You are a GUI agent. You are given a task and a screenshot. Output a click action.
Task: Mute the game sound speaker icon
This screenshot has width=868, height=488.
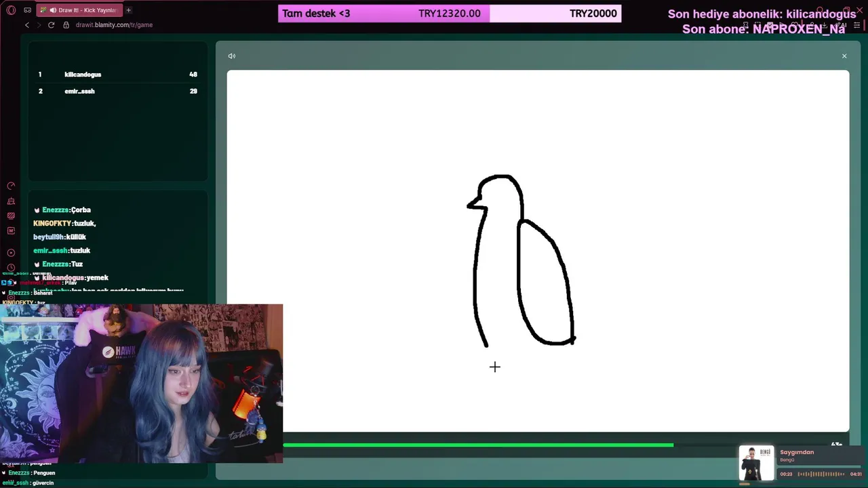(232, 56)
